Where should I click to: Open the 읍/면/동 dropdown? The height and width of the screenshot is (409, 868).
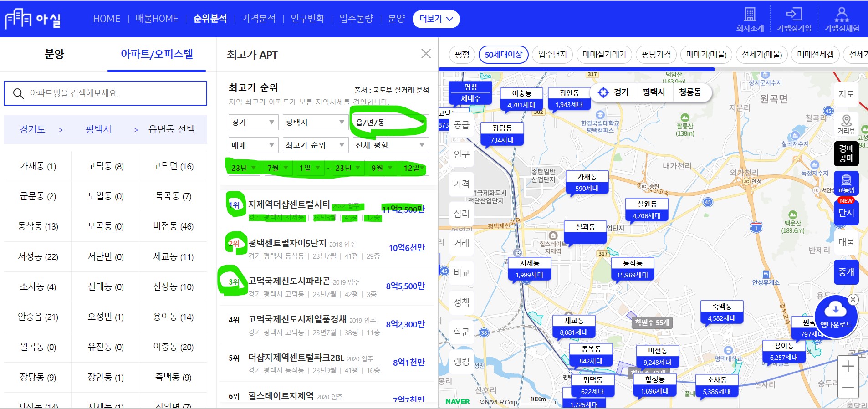(390, 123)
